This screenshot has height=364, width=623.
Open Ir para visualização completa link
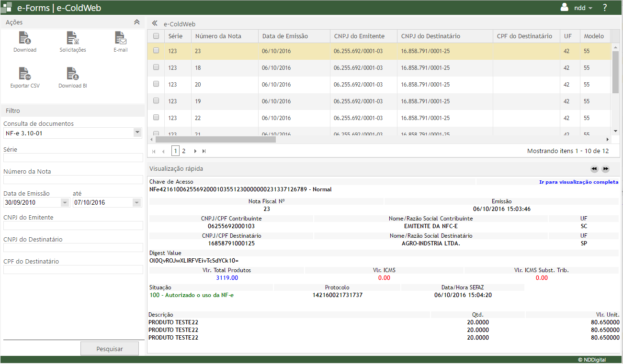(x=578, y=182)
